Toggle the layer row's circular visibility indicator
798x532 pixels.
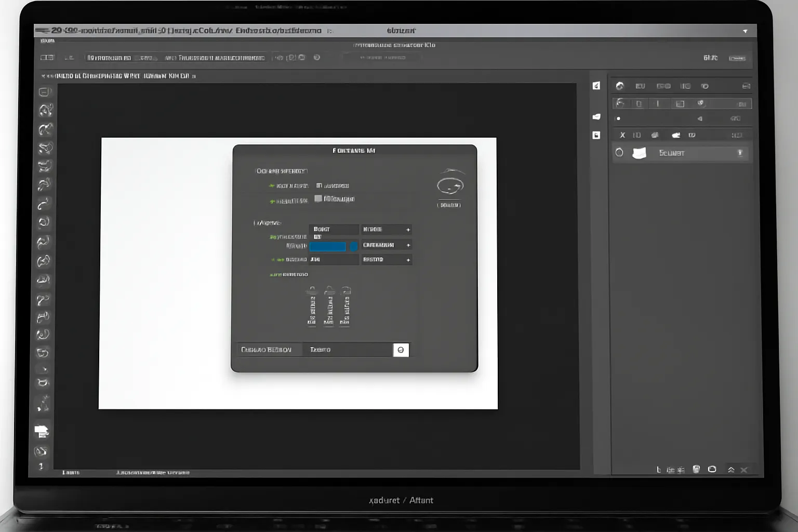pos(619,153)
